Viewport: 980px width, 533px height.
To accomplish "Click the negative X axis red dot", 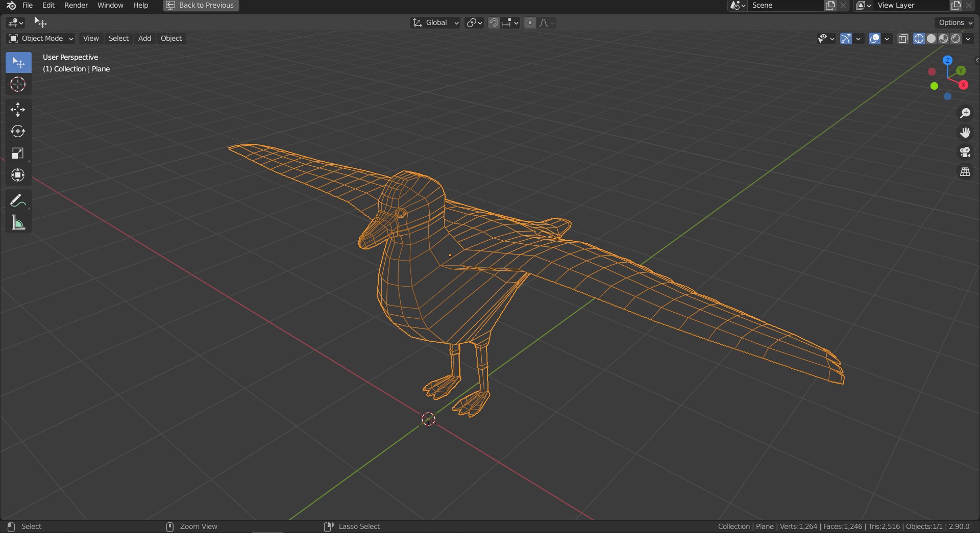I will (x=932, y=72).
